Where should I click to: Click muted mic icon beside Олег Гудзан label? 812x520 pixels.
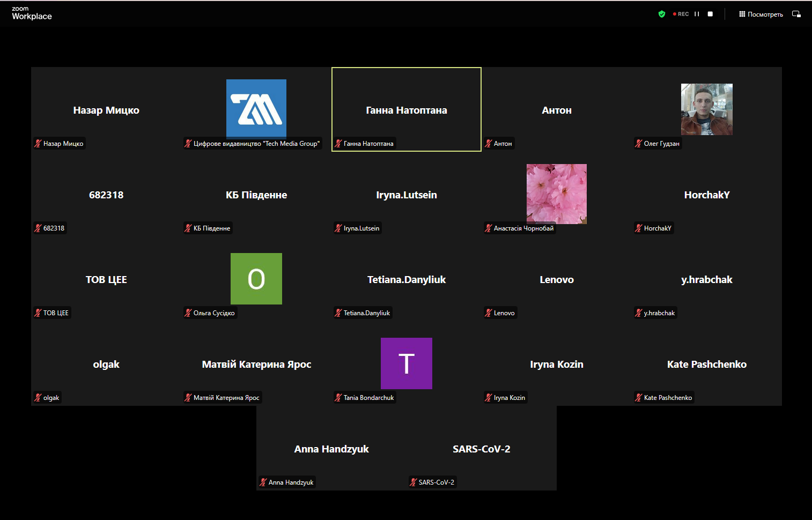[x=639, y=144]
